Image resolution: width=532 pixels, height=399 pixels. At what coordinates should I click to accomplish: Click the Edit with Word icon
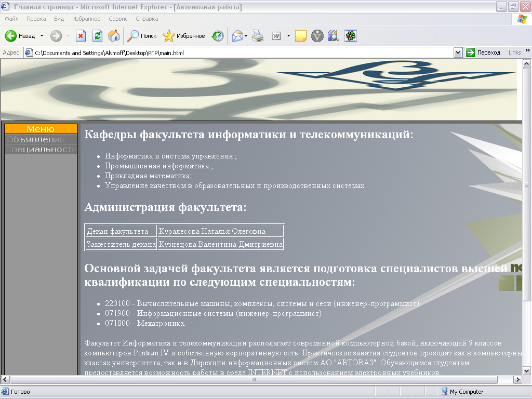[x=276, y=36]
